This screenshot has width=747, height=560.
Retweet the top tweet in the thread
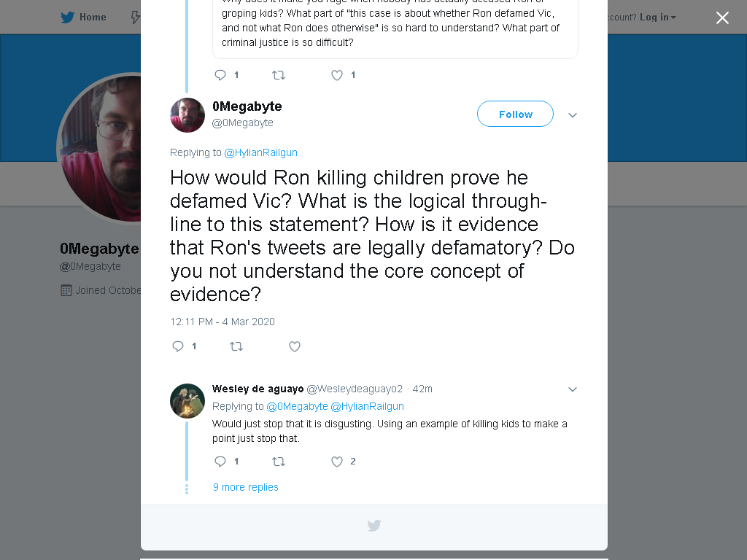278,75
